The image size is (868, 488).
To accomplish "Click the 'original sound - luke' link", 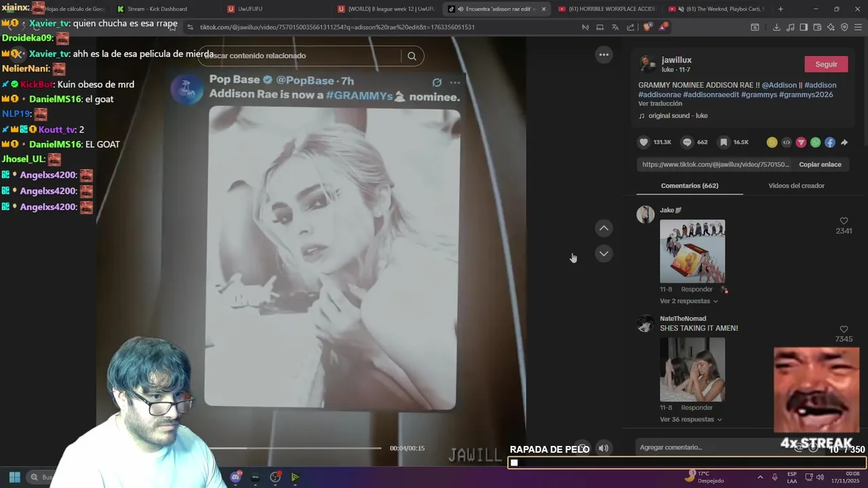I will (677, 116).
